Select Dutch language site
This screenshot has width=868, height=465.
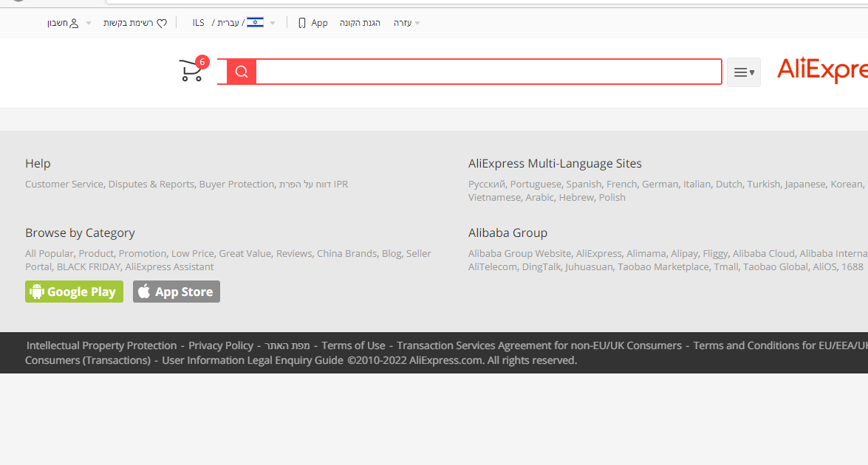click(729, 184)
